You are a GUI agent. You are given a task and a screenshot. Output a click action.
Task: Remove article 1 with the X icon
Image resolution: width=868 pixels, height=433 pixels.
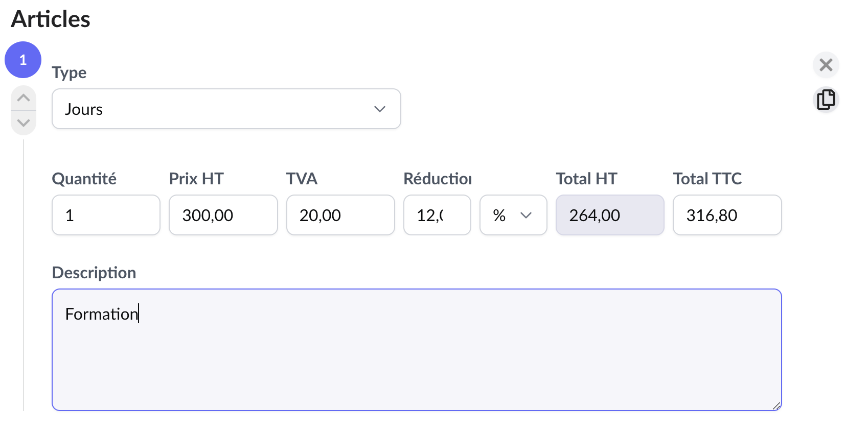pyautogui.click(x=826, y=65)
